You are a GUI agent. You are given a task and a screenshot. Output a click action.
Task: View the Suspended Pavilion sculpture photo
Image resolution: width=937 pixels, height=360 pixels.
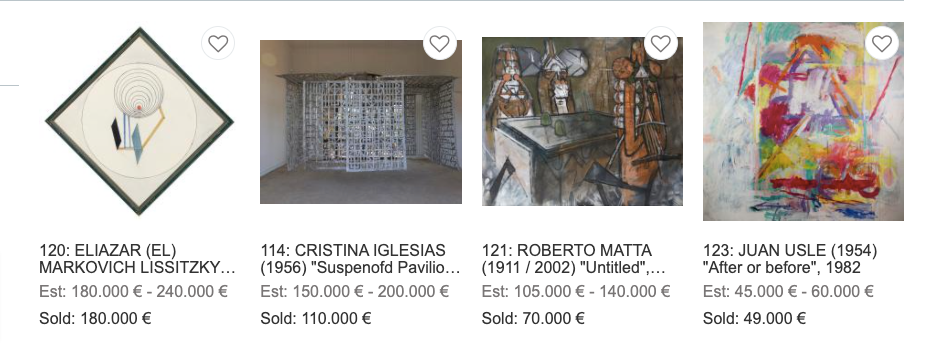point(361,122)
